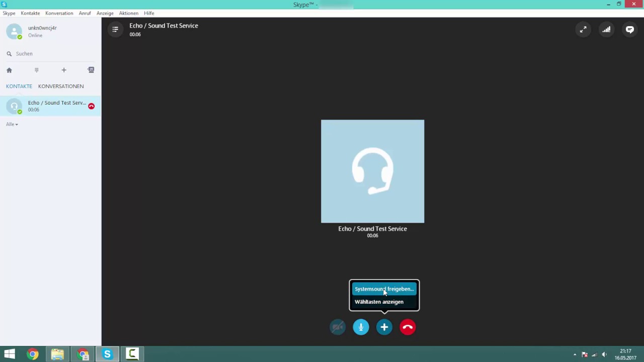Open the bots icon in sidebar
This screenshot has height=362, width=644.
coord(91,70)
